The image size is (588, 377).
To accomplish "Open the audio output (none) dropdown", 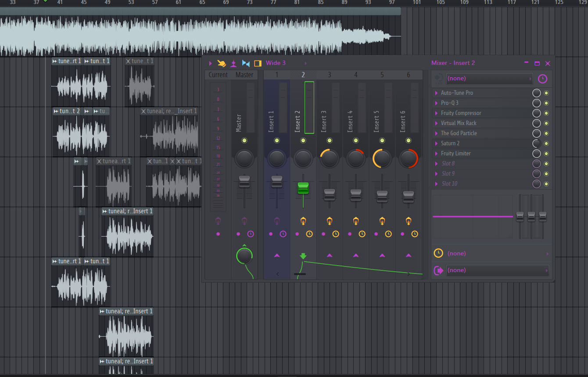I will point(497,270).
